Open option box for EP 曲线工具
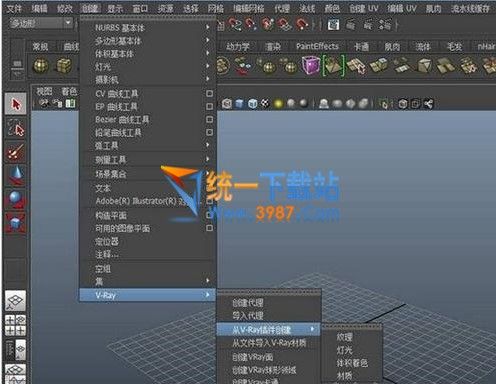This screenshot has height=384, width=496. 209,107
